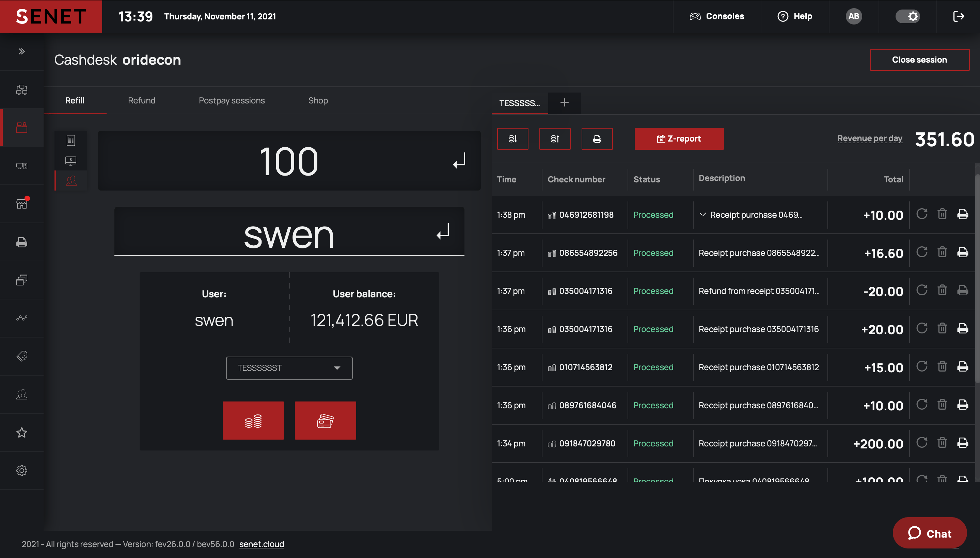Delete receipt 086554892256
This screenshot has width=980, height=558.
pos(942,252)
